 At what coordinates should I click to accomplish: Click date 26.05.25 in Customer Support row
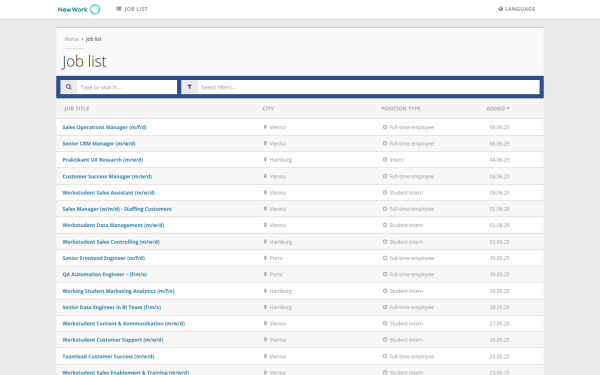pyautogui.click(x=499, y=340)
